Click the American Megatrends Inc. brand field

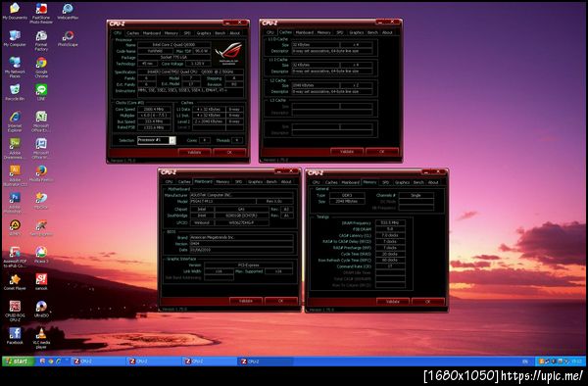pos(241,238)
